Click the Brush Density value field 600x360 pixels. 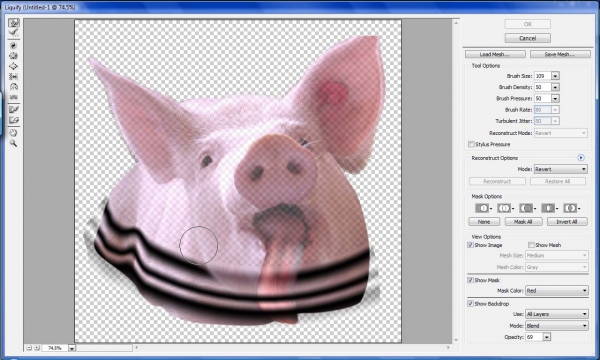click(x=542, y=87)
